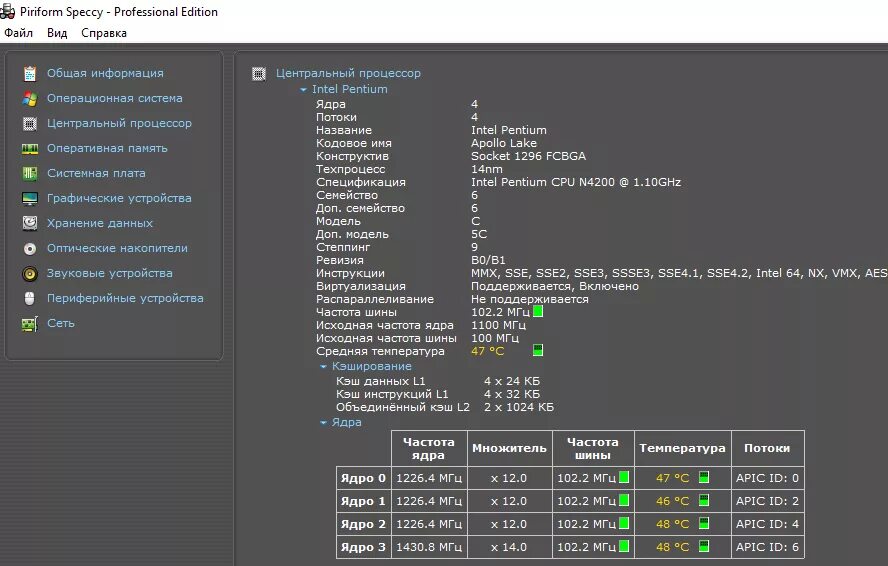
Task: Click the x 14.0 multiplier cell
Action: pos(509,547)
